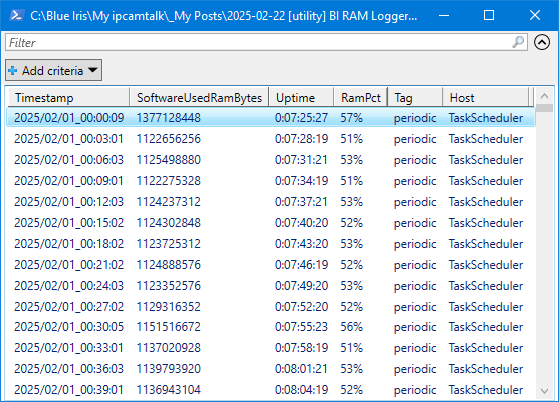Select row with timestamp 2025/02/01_00:30:05
Image resolution: width=559 pixels, height=402 pixels.
coord(271,327)
